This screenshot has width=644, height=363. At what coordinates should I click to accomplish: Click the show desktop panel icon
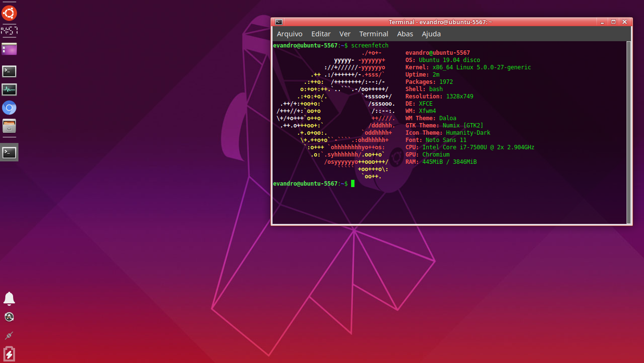tap(9, 49)
